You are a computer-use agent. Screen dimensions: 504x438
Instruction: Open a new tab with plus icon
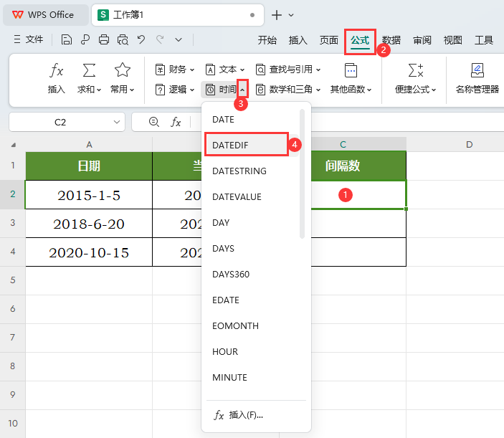click(277, 15)
